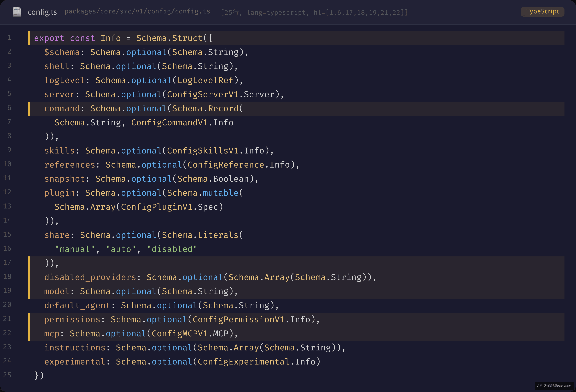Viewport: 576px width, 392px height.
Task: Click the 'mcp' property name
Action: (52, 334)
